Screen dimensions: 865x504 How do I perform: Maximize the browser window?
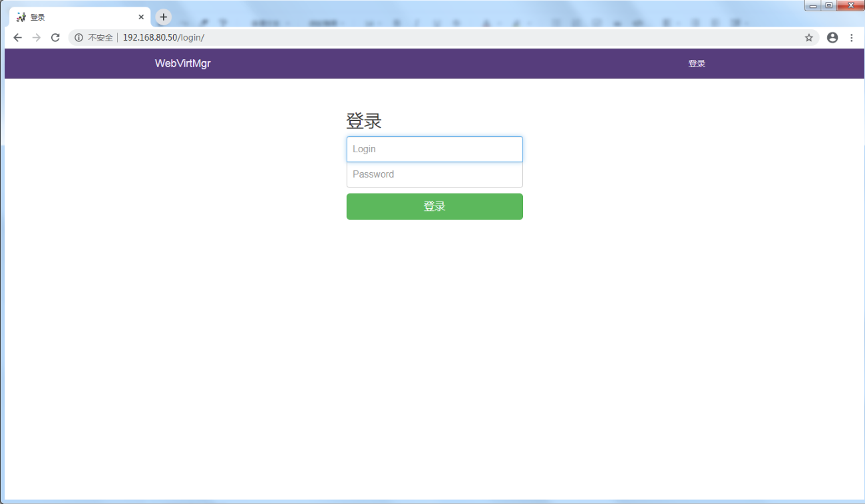pos(829,6)
